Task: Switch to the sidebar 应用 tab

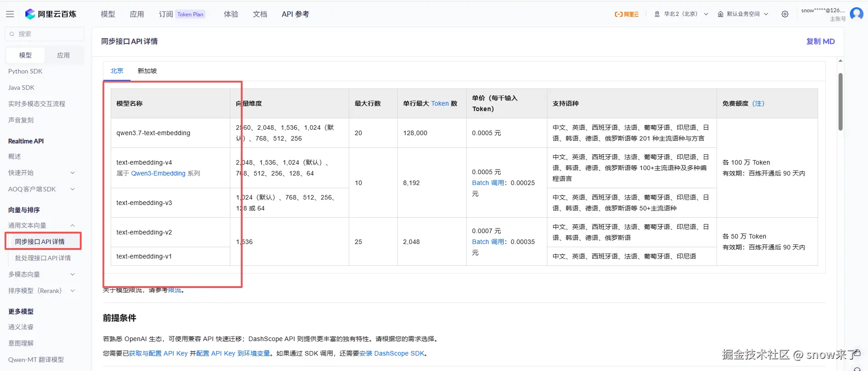Action: 63,55
